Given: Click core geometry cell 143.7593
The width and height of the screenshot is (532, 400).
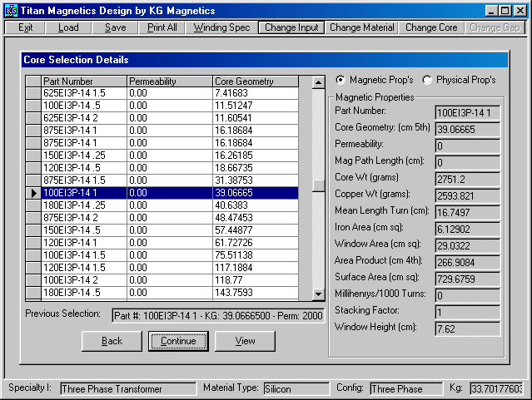Looking at the screenshot, I should [256, 293].
